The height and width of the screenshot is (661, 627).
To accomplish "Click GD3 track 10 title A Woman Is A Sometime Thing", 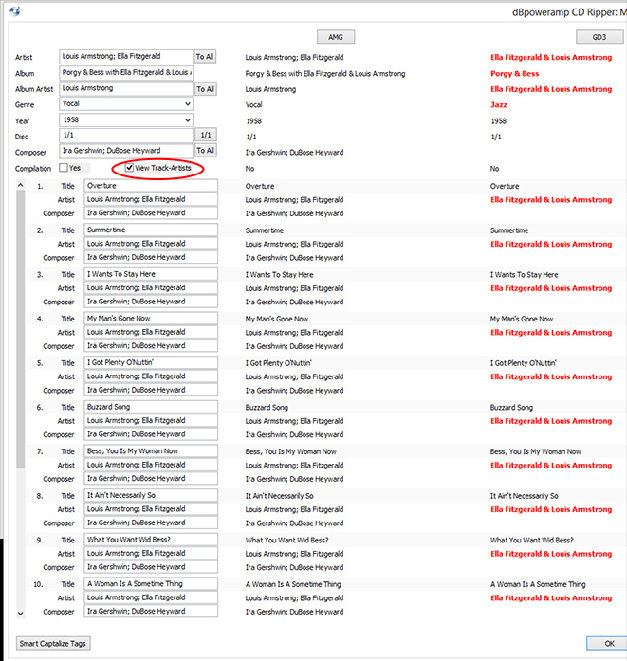I will 538,584.
